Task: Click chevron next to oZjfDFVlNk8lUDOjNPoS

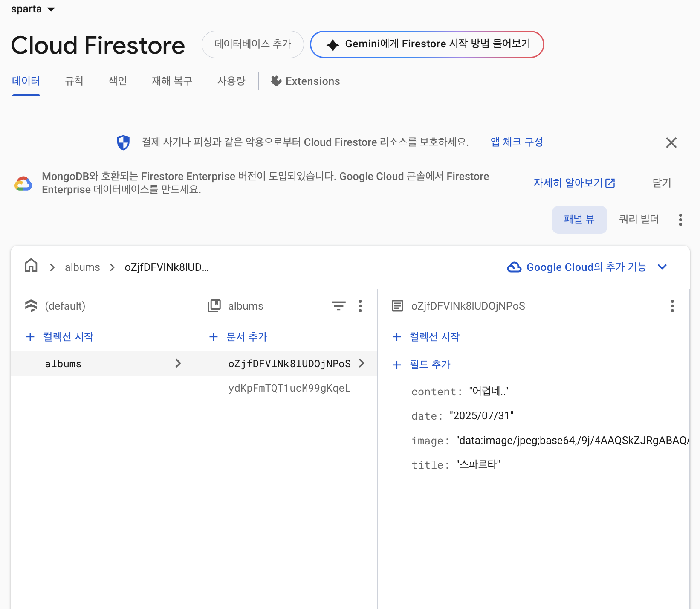Action: tap(362, 363)
